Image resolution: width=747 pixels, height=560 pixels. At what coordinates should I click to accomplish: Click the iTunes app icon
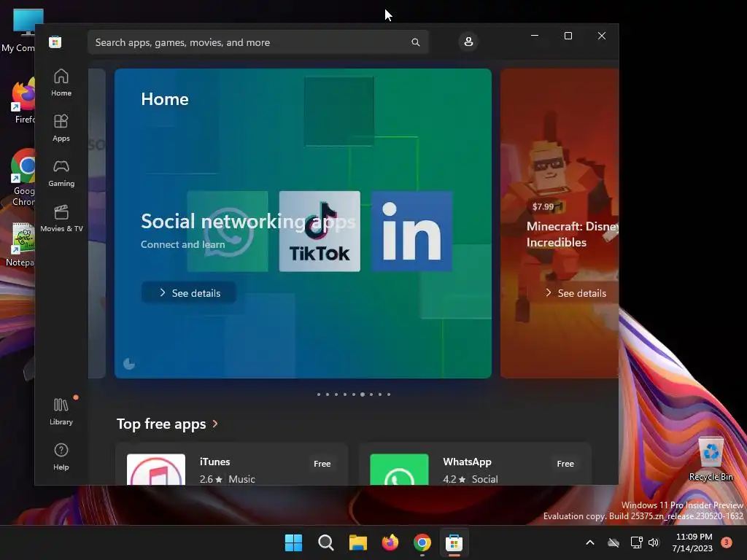pos(156,470)
